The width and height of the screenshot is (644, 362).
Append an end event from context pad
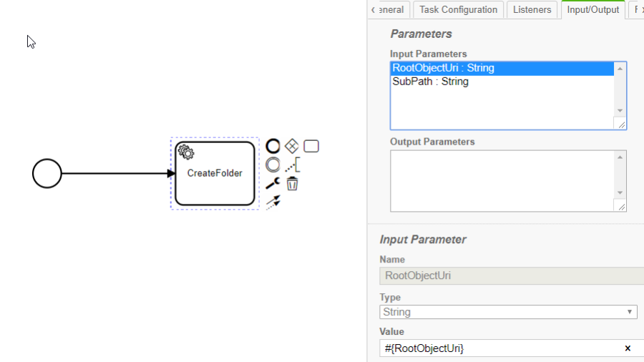point(273,146)
